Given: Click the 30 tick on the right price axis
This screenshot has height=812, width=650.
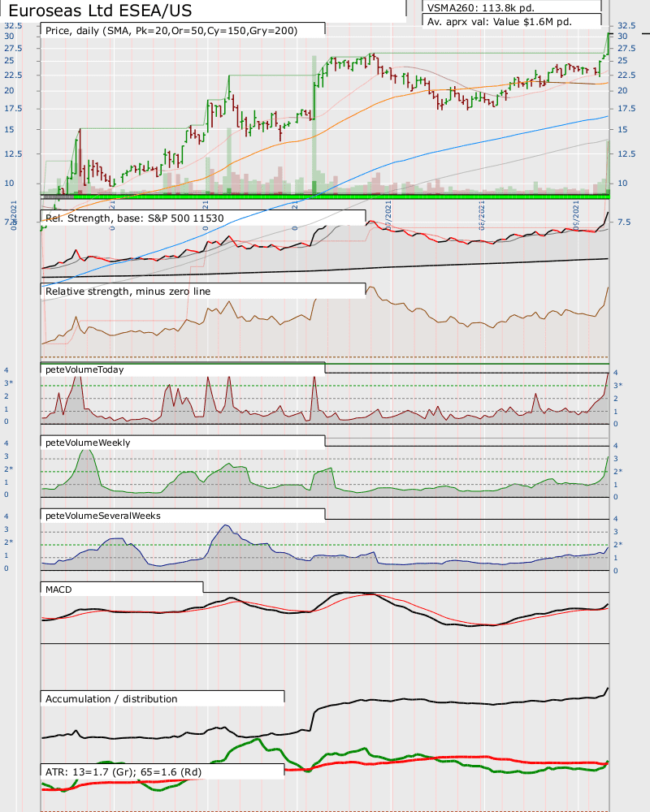Looking at the screenshot, I should (622, 37).
